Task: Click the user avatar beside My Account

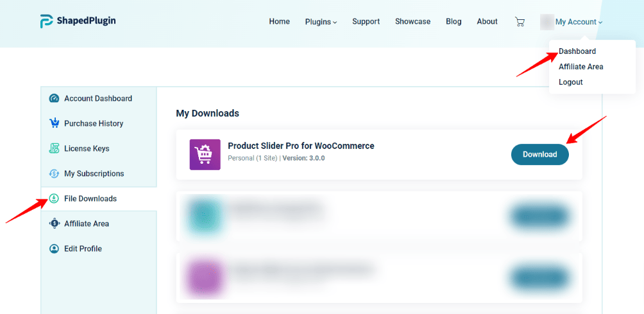Action: (547, 22)
